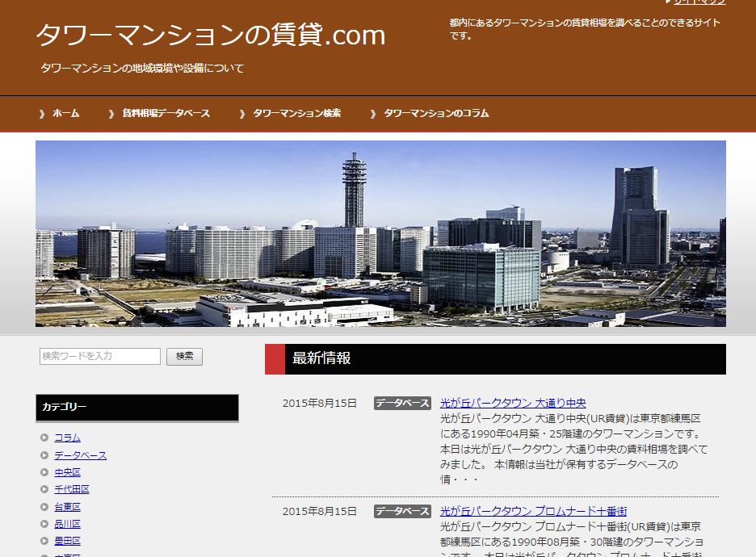756x557 pixels.
Task: Open the データベース category link
Action: tap(81, 454)
